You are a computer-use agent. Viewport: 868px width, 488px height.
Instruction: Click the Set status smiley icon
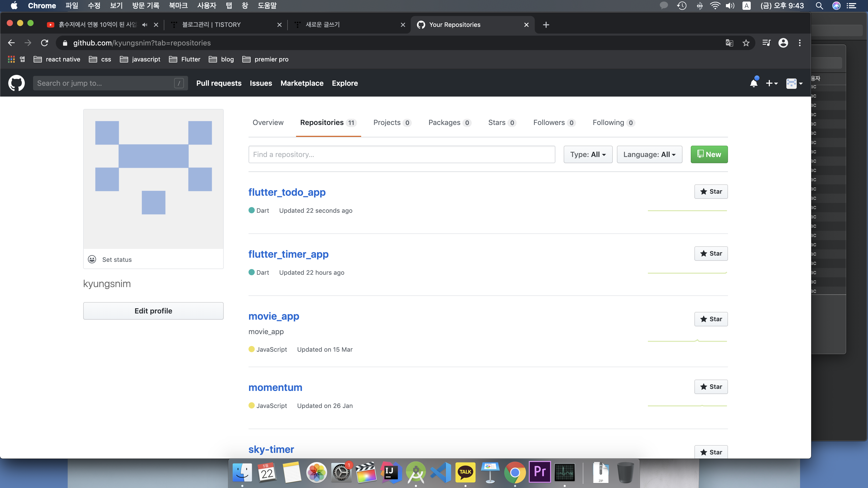coord(92,259)
